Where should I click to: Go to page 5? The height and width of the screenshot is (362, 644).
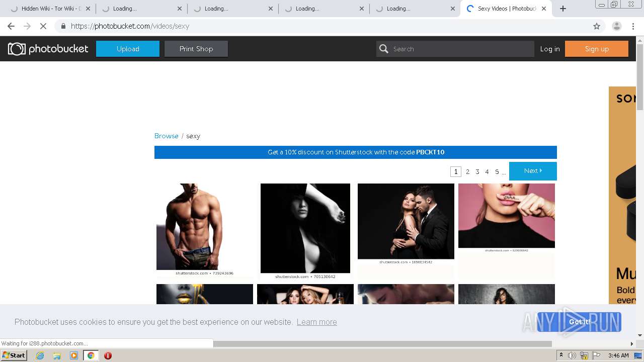[x=497, y=171]
